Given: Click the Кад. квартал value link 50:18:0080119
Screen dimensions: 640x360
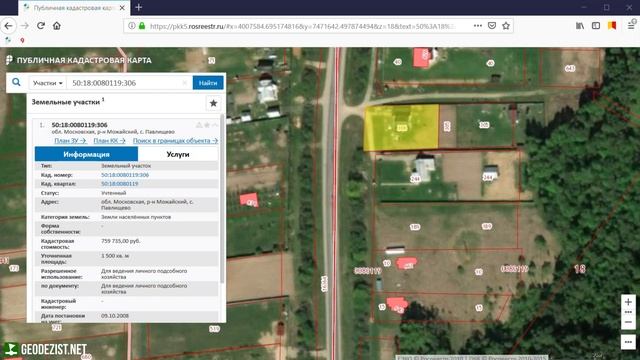Looking at the screenshot, I should pos(120,184).
